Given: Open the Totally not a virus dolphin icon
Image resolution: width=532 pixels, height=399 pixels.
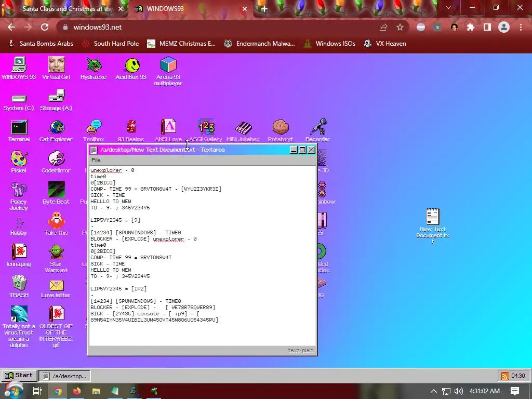Looking at the screenshot, I should tap(19, 326).
